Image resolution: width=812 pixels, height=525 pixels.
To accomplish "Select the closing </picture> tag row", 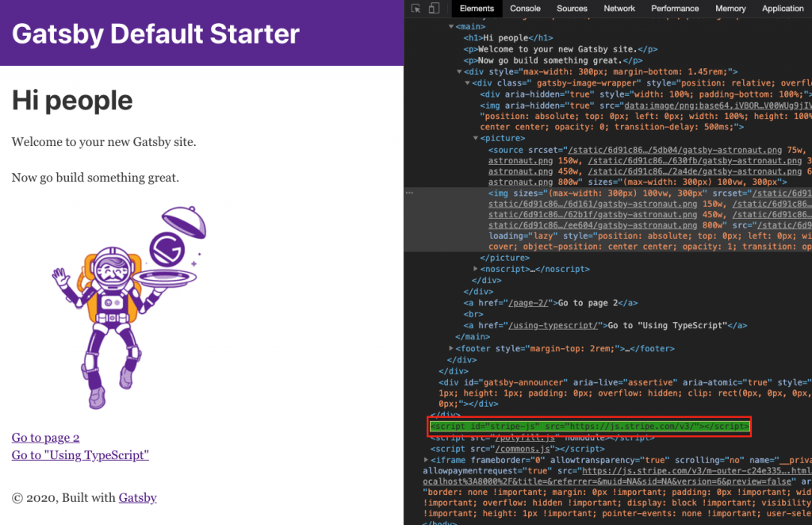I will click(x=505, y=258).
